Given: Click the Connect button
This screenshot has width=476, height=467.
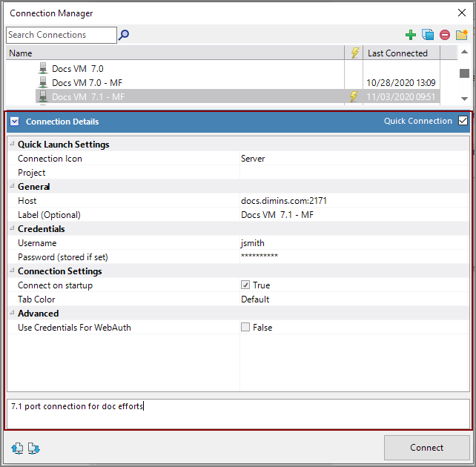Looking at the screenshot, I should 427,448.
